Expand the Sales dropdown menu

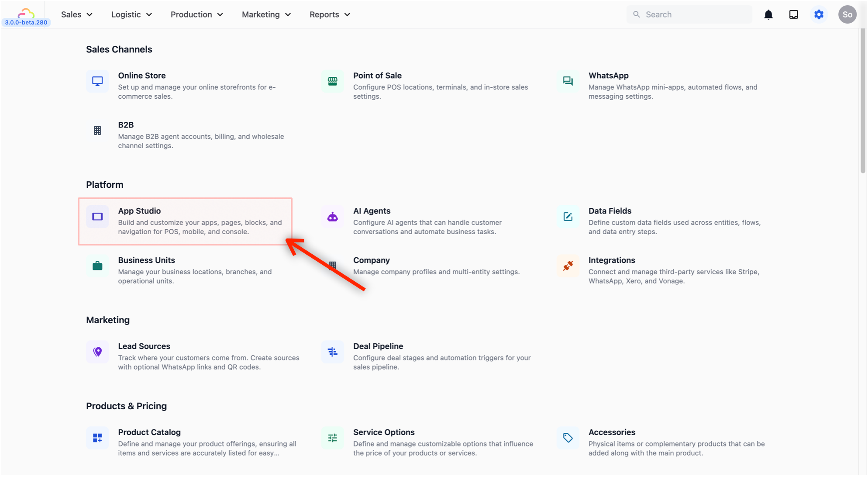pos(77,14)
